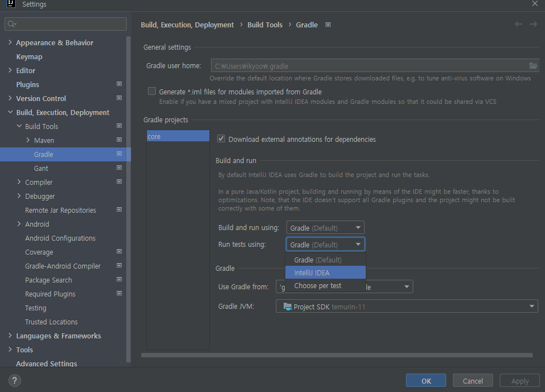Open the Plugins settings page

pyautogui.click(x=28, y=84)
